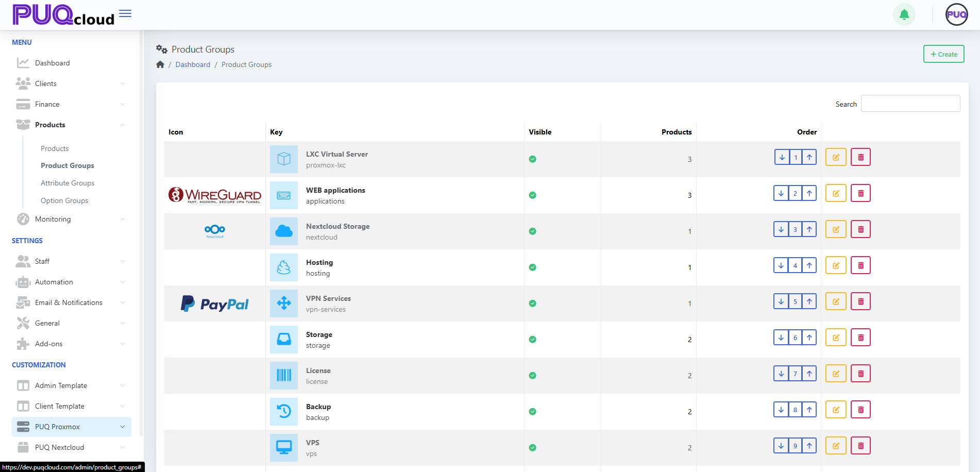980x472 pixels.
Task: Click the home icon in breadcrumb
Action: (160, 64)
